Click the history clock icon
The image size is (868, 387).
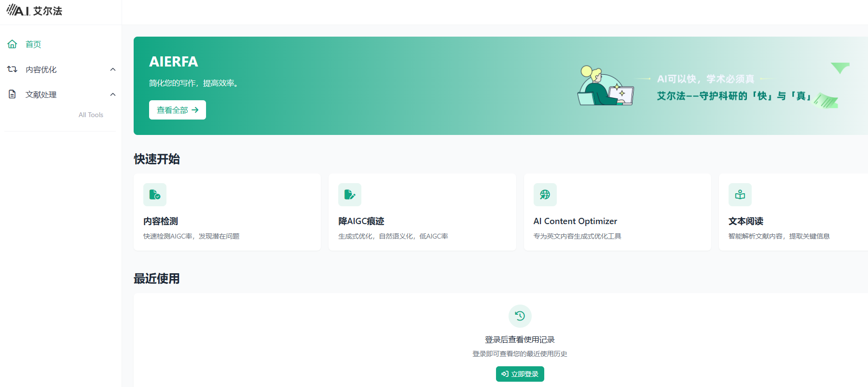(x=520, y=316)
